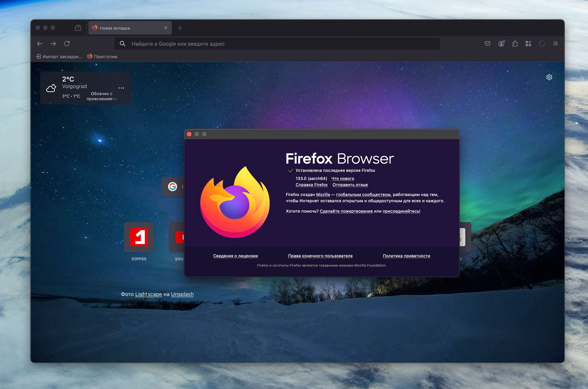This screenshot has height=389, width=588.
Task: Open the Политика приватности privacy policy
Action: [x=407, y=256]
